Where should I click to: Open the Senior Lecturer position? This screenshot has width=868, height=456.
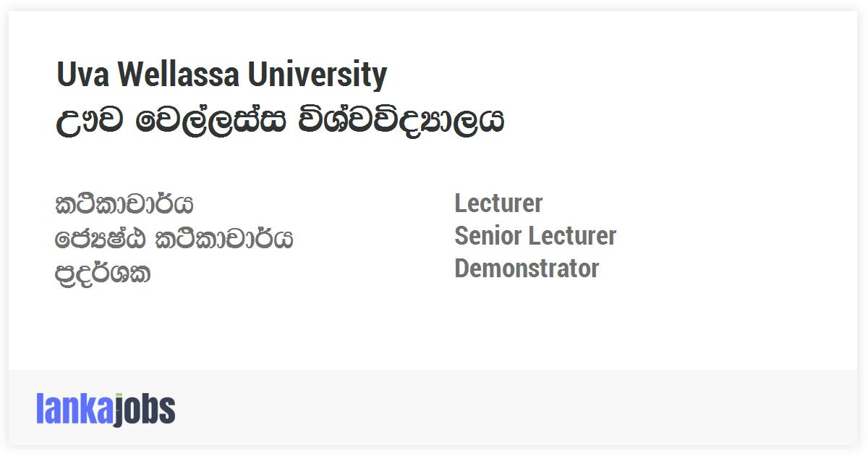pos(535,236)
